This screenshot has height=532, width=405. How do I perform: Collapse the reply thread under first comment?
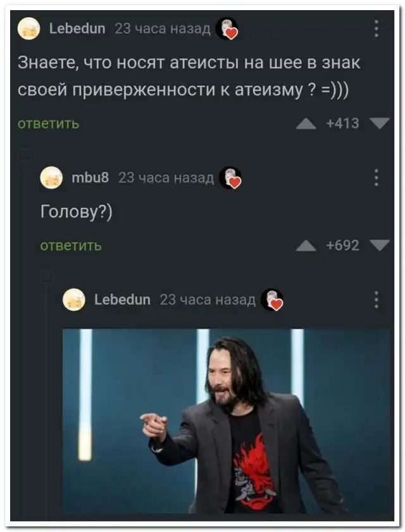point(25,155)
